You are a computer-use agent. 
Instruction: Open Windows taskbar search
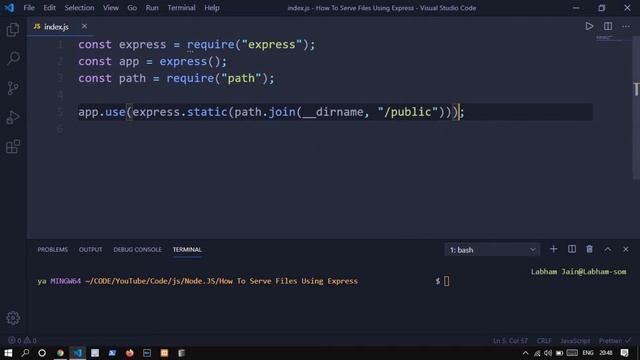click(x=25, y=353)
